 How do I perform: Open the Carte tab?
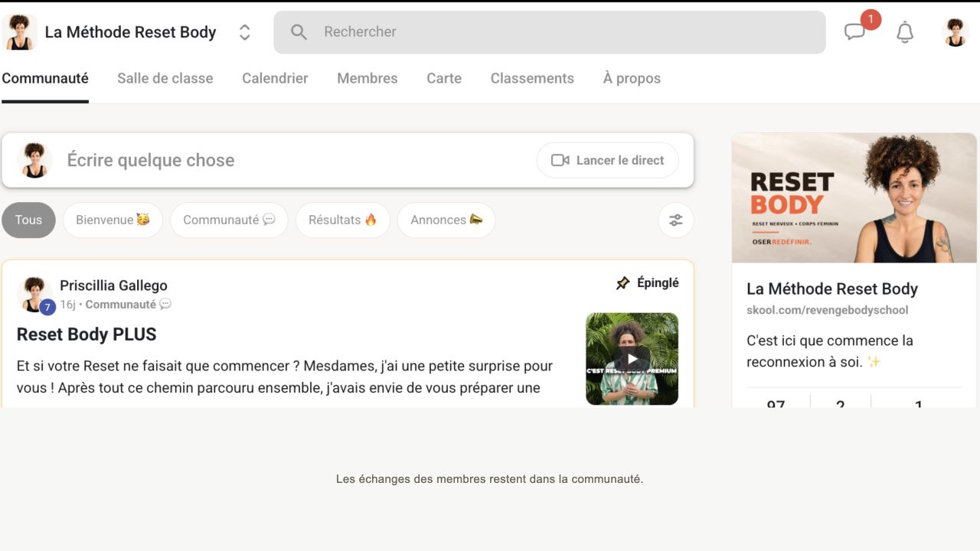pyautogui.click(x=444, y=78)
